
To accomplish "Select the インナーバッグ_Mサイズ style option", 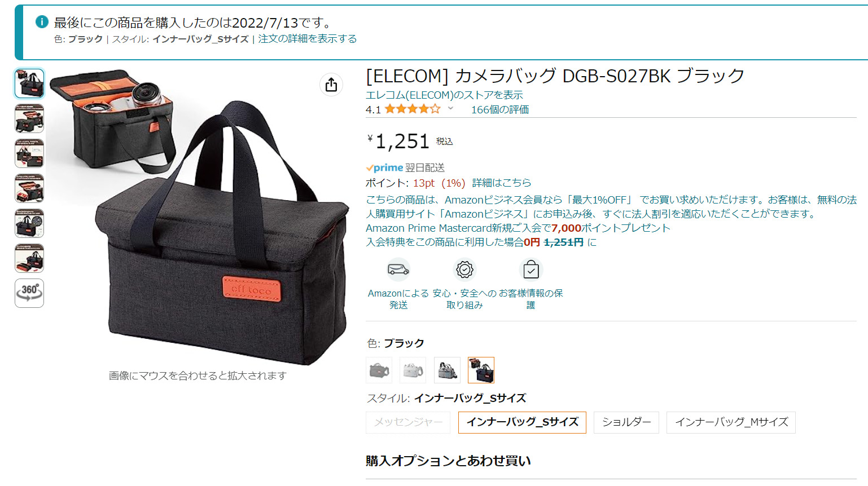I will (731, 422).
